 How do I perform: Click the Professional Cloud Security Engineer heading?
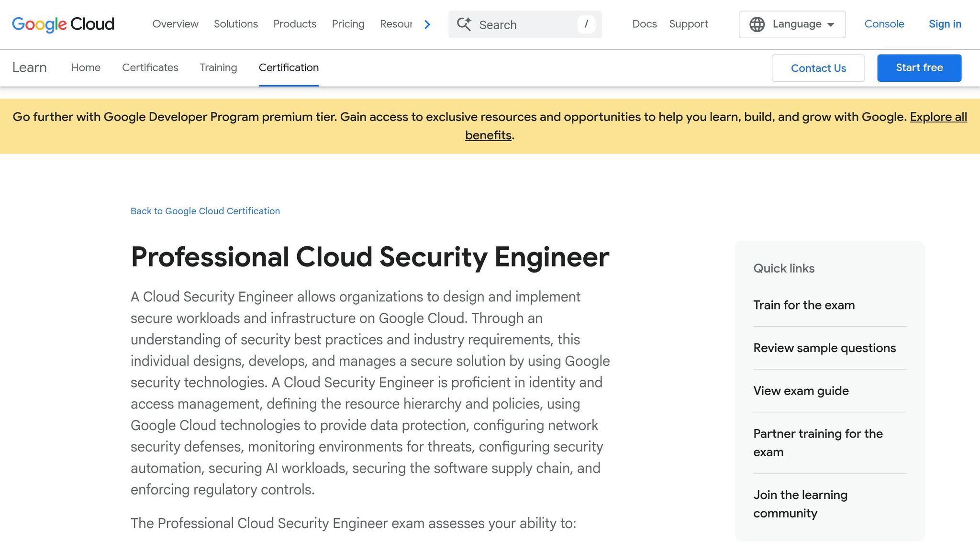click(x=370, y=257)
